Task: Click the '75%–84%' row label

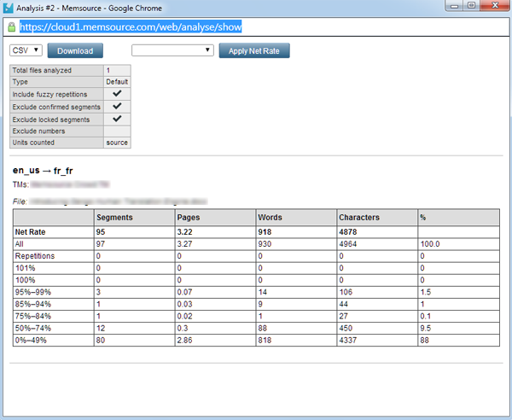Action: (33, 316)
